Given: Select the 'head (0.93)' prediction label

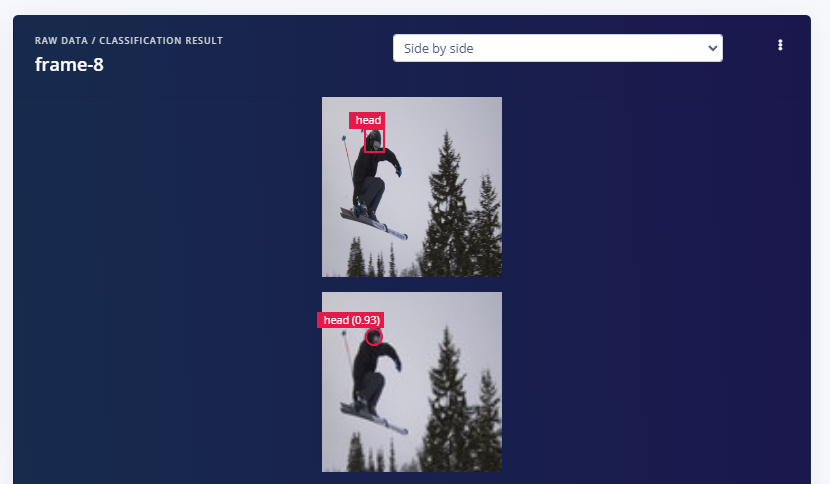Looking at the screenshot, I should [x=350, y=320].
